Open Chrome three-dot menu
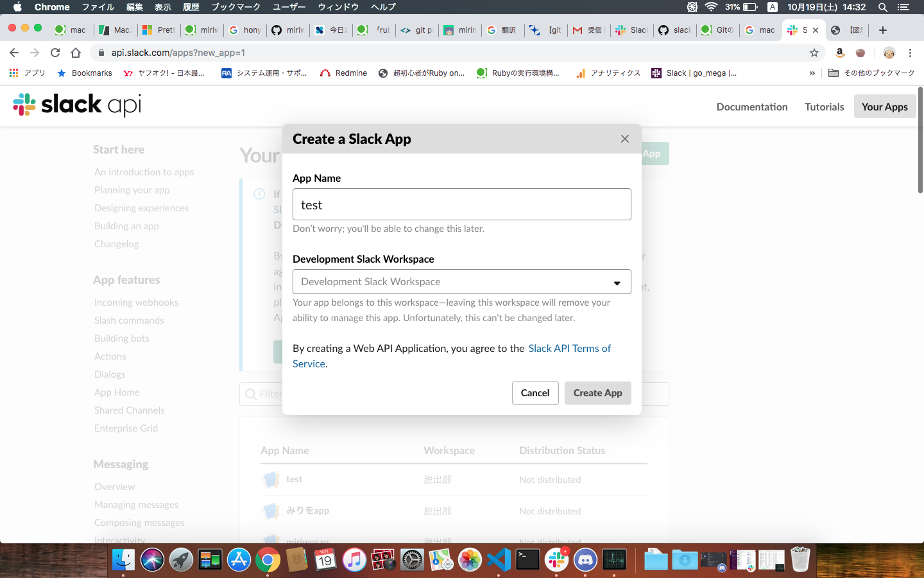This screenshot has width=924, height=578. pyautogui.click(x=910, y=53)
